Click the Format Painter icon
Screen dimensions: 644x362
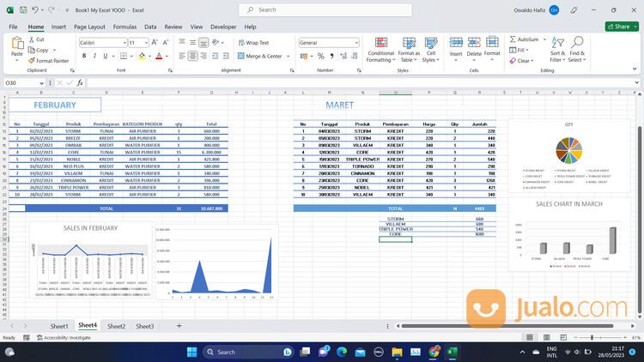32,61
